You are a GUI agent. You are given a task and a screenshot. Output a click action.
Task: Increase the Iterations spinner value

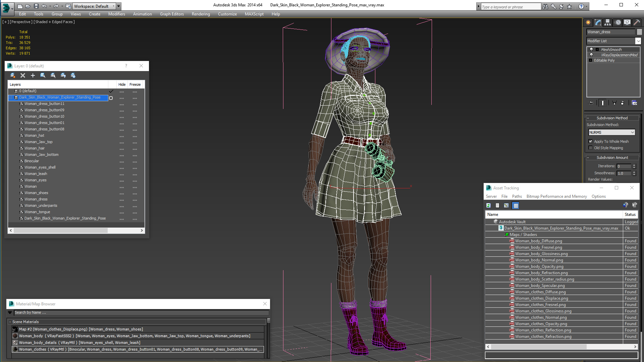click(634, 165)
